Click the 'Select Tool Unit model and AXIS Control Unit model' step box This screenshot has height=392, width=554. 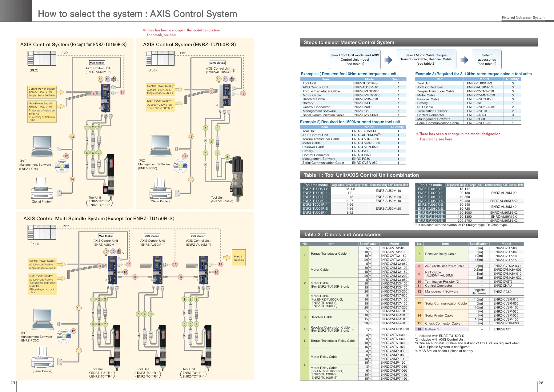(x=355, y=59)
